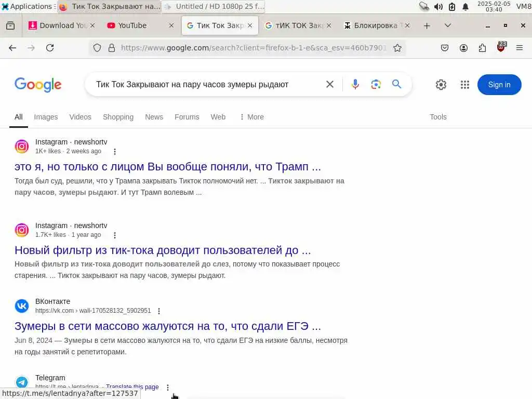
Task: Switch to the News tab
Action: pos(154,117)
